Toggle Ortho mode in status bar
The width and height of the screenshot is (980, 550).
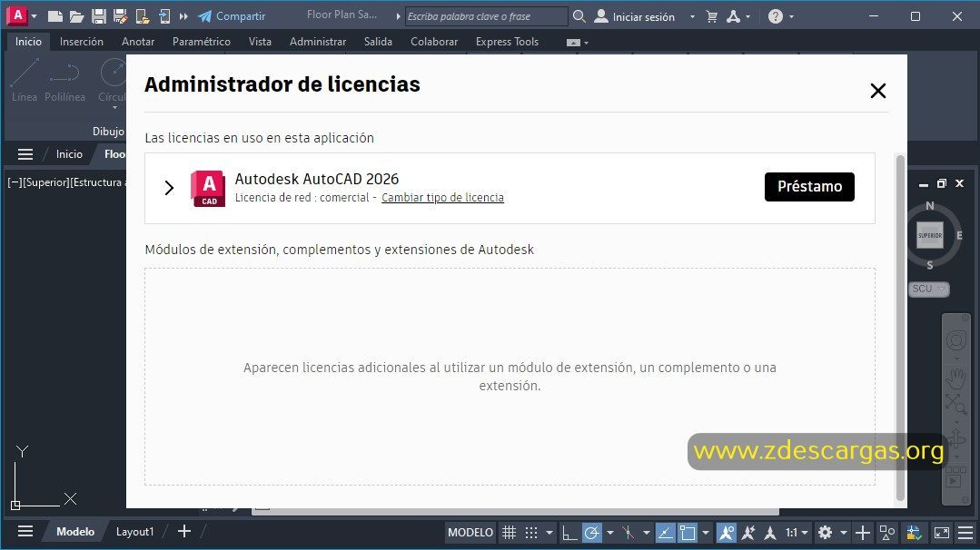coord(569,533)
